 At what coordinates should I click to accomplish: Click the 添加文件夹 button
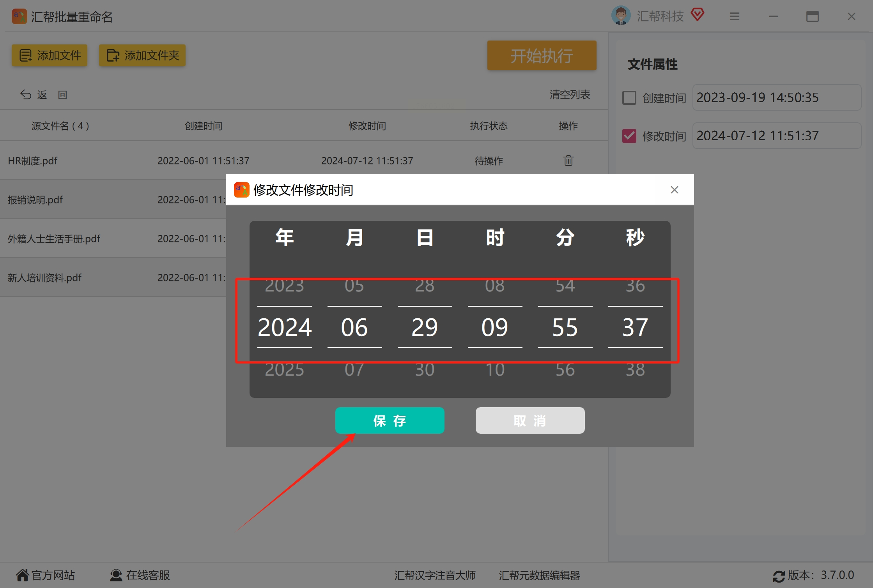pos(142,55)
